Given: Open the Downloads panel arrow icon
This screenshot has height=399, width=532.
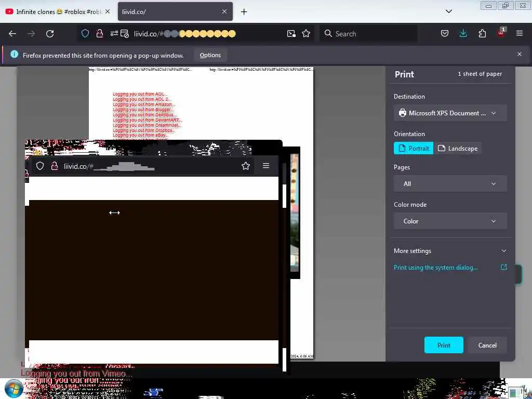Looking at the screenshot, I should (463, 33).
